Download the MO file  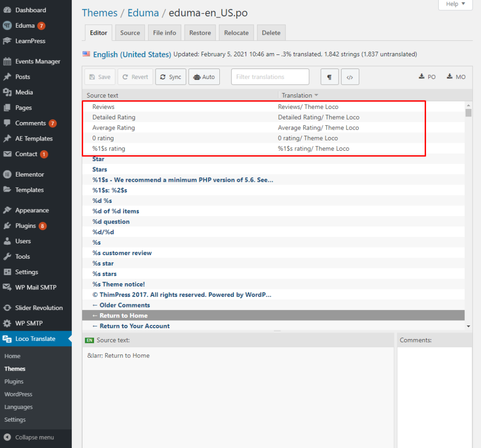click(455, 77)
